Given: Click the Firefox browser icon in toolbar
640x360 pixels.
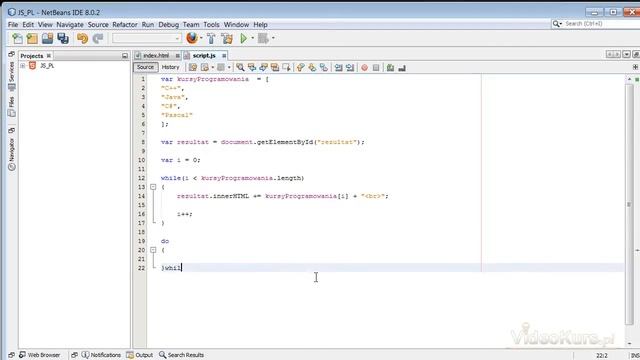Looking at the screenshot, I should point(191,38).
